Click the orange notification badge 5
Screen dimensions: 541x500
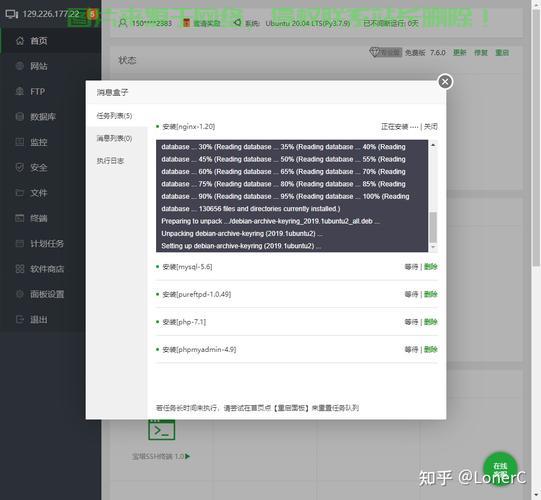coord(92,14)
